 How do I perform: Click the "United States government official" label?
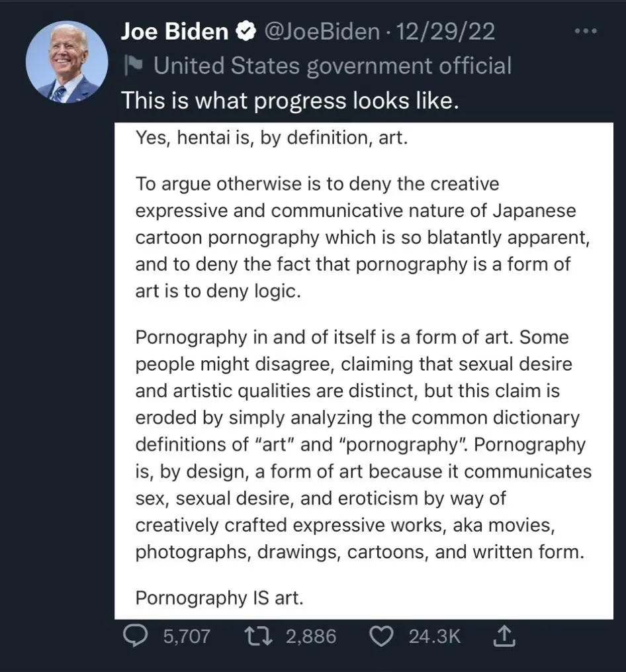click(332, 66)
